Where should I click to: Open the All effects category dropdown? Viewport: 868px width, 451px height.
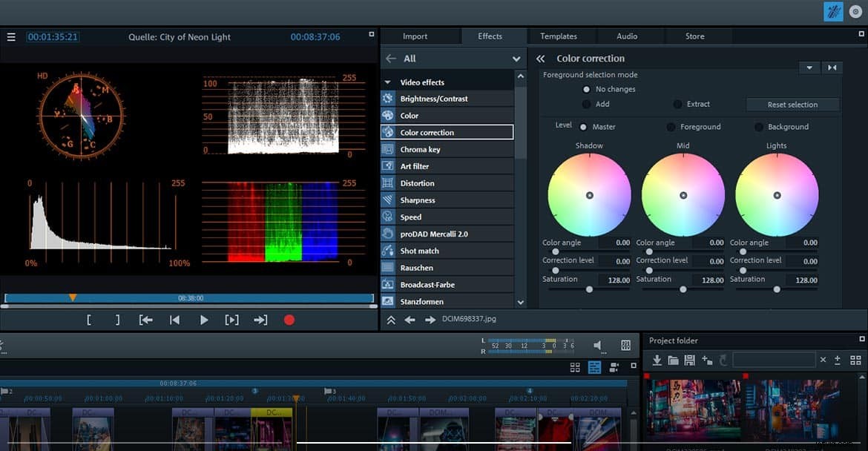point(516,58)
